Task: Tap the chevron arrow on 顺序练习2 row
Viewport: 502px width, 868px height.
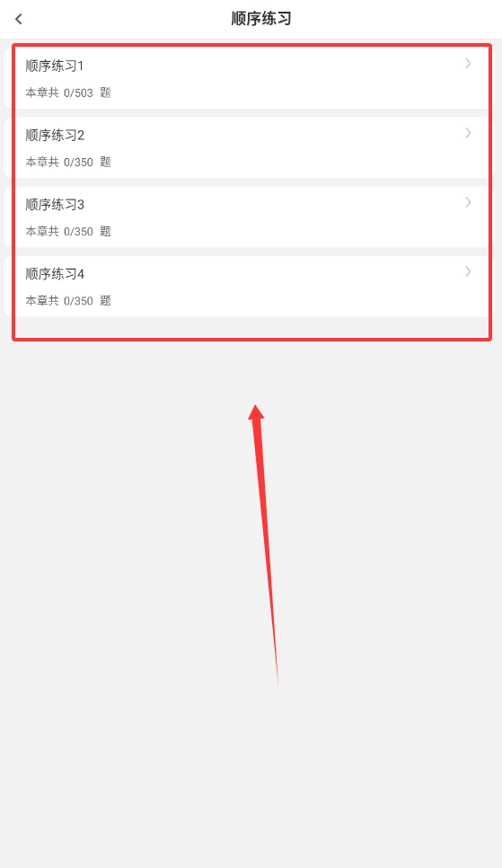Action: pyautogui.click(x=468, y=133)
